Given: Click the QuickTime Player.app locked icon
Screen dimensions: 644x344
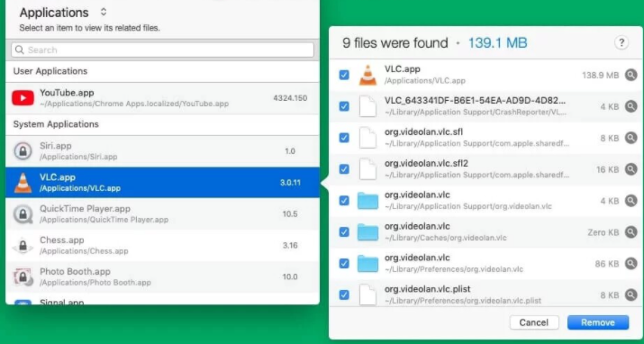Looking at the screenshot, I should (23, 213).
